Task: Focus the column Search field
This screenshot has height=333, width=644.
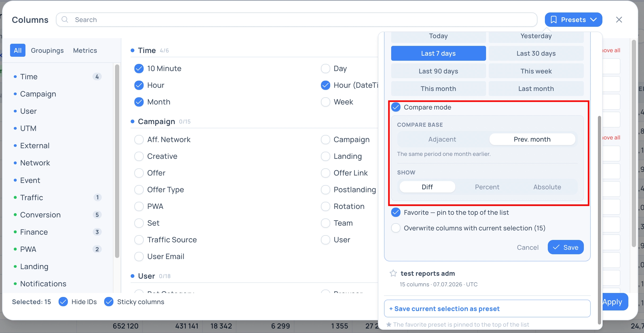Action: (x=297, y=20)
